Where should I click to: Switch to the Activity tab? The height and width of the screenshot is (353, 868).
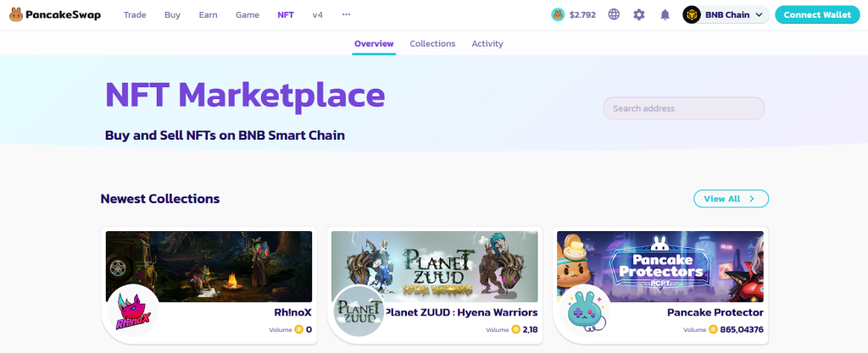click(x=487, y=44)
